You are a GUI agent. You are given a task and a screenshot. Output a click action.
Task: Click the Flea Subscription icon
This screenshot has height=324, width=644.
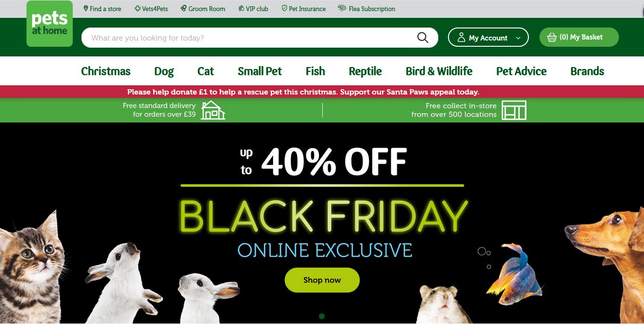click(342, 9)
